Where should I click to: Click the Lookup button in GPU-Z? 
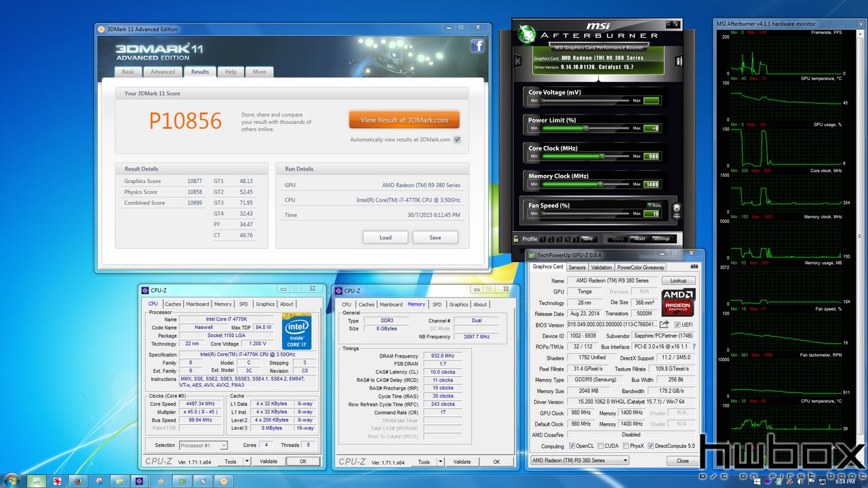click(678, 281)
